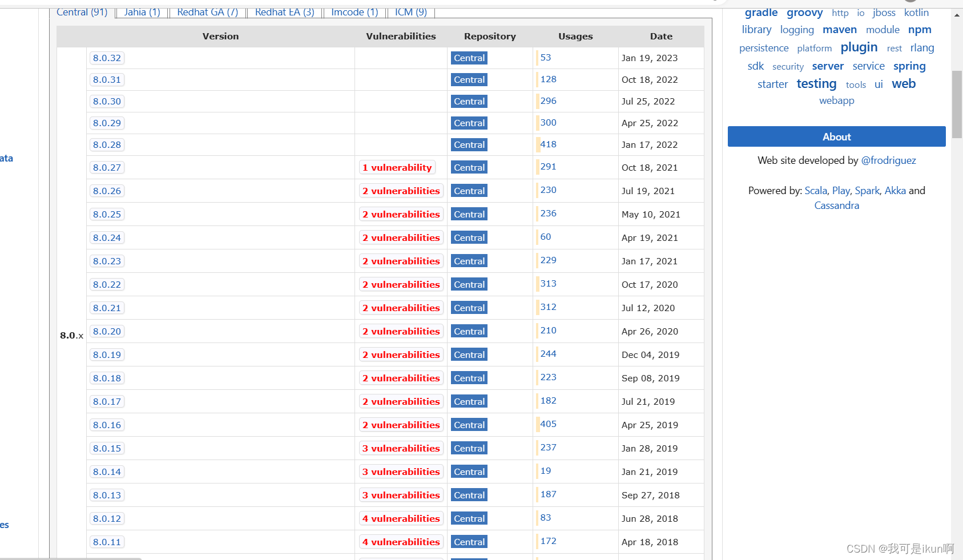View the 1 vulnerability badge for 8.0.27
The width and height of the screenshot is (963, 560).
click(x=397, y=167)
